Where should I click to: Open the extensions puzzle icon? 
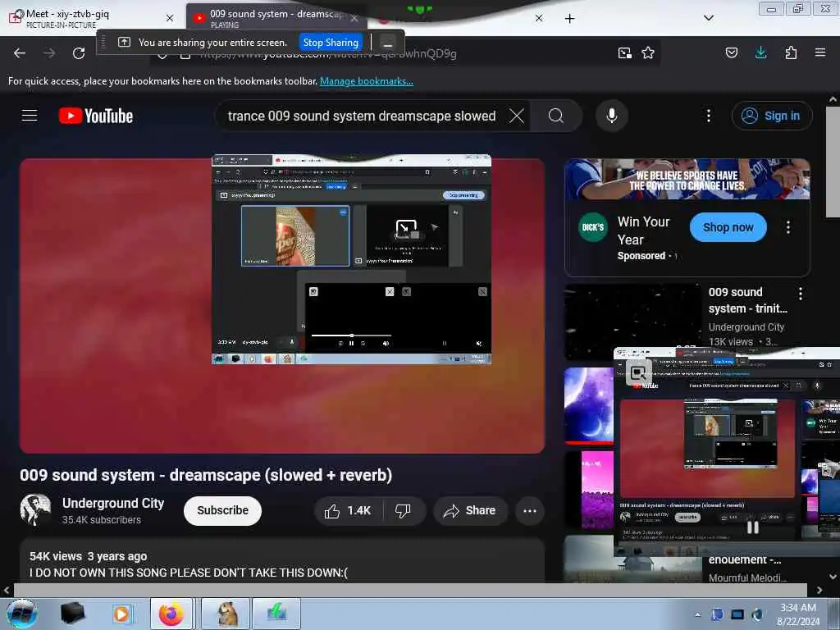pyautogui.click(x=791, y=52)
